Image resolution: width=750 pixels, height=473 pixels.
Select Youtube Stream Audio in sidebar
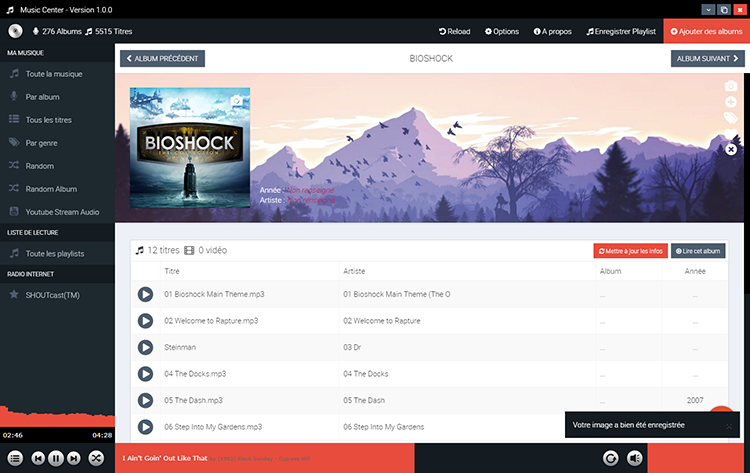click(62, 212)
